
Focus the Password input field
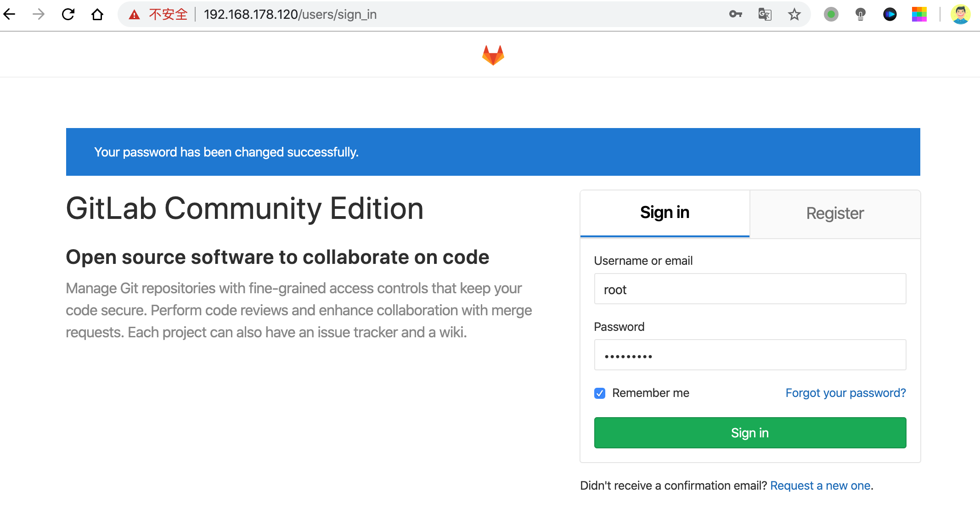coord(750,355)
